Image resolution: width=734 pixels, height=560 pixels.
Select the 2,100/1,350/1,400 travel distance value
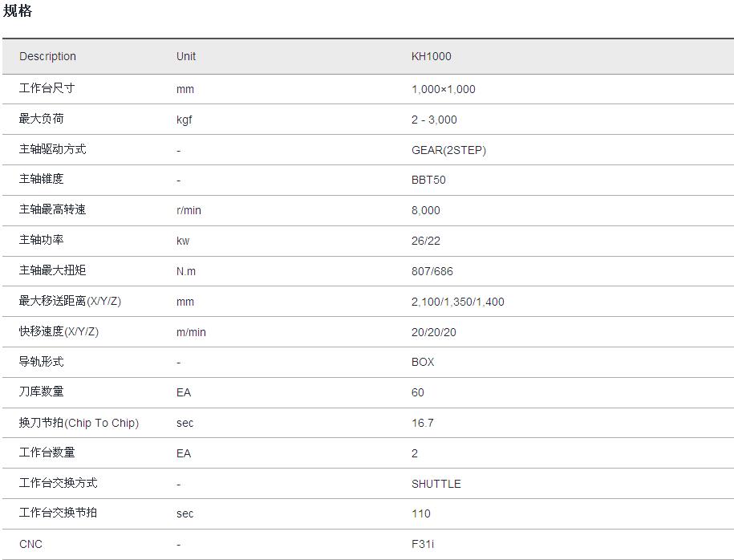tap(458, 302)
